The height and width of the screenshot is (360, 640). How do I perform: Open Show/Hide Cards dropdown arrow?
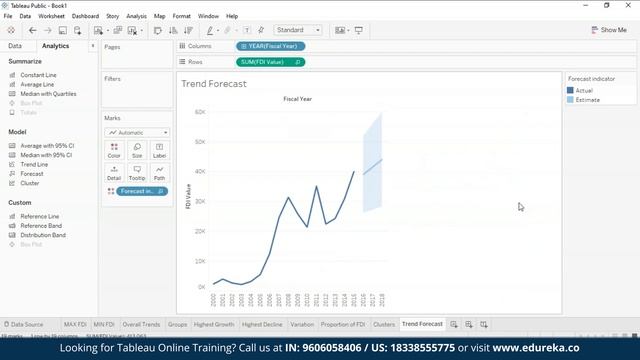(348, 31)
